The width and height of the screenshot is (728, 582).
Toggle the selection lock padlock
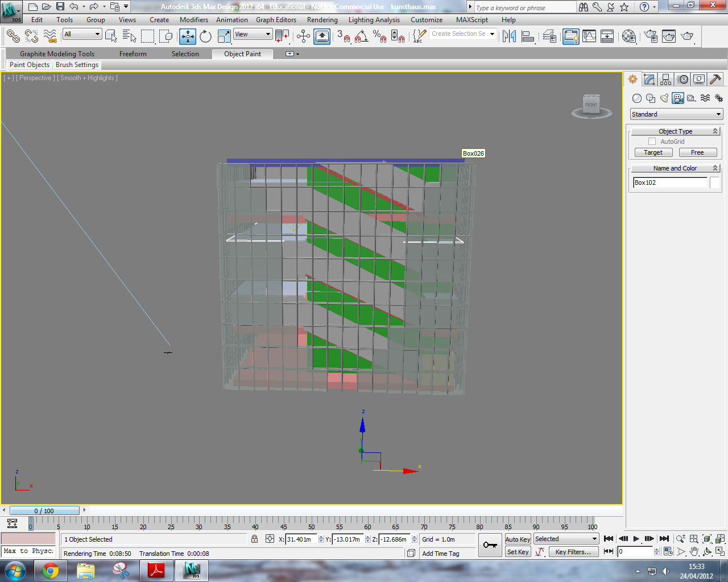(x=255, y=539)
